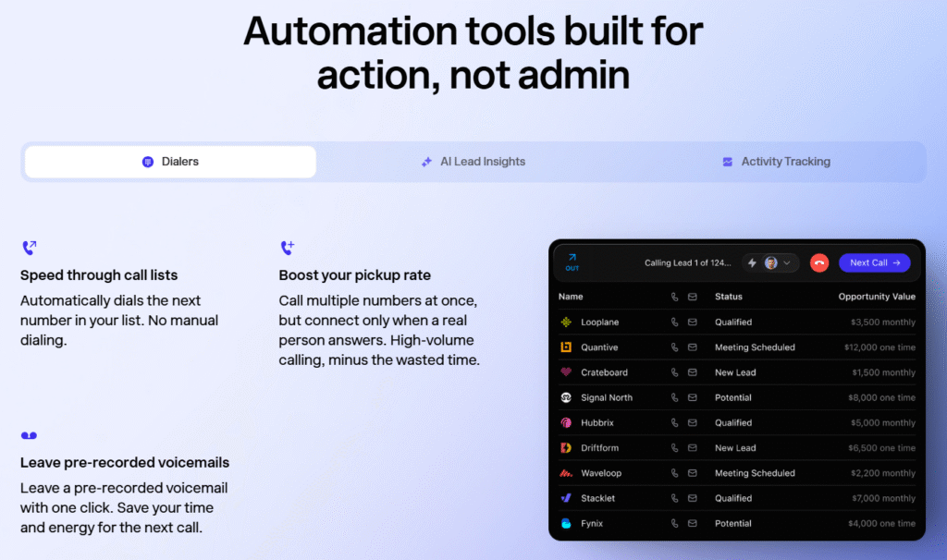Open the Activity Tracking tab
This screenshot has height=560, width=947.
pos(776,162)
